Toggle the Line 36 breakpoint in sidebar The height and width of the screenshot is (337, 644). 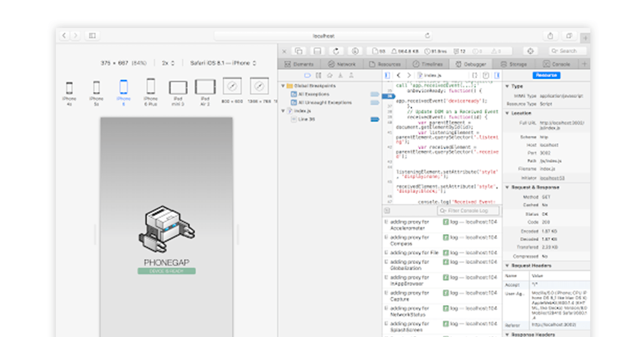(375, 119)
